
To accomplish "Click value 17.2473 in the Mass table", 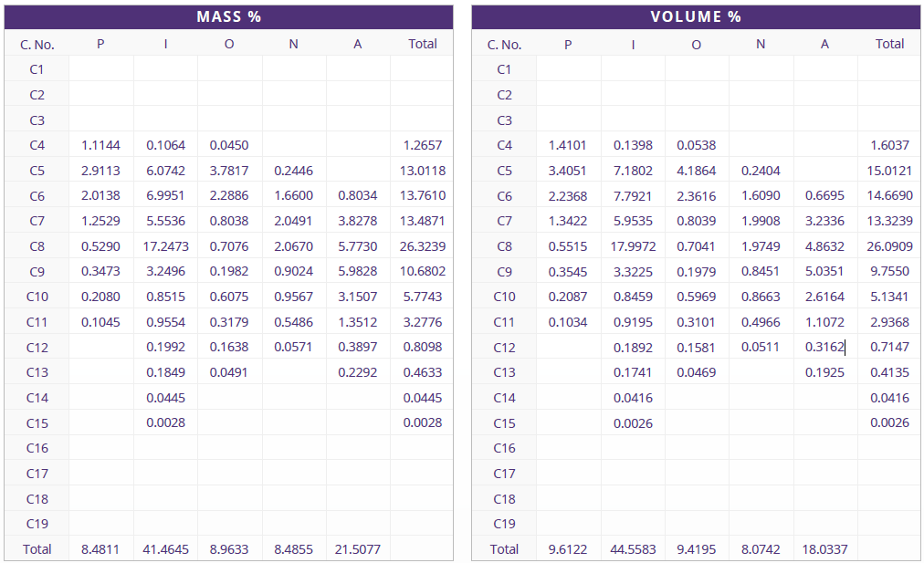I will [x=165, y=246].
